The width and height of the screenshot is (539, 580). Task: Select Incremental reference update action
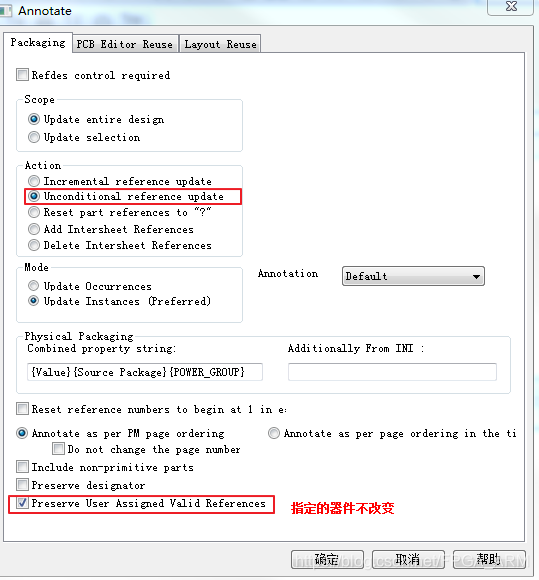[34, 181]
